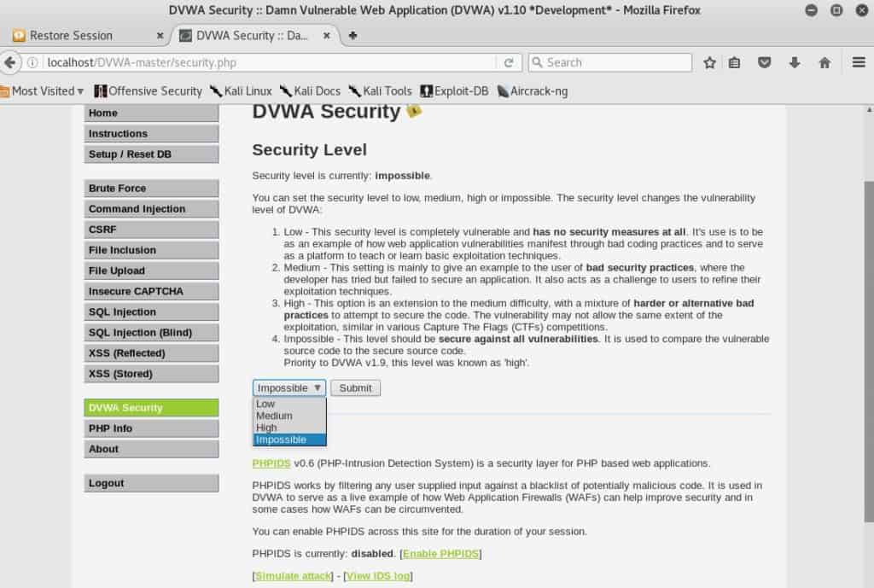Open PHP Info page
Viewport: 874px width, 588px height.
tap(151, 428)
